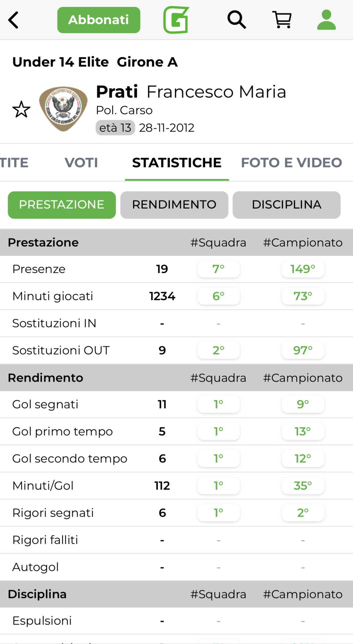Switch to the FOTO E VIDEO tab
This screenshot has width=353, height=644.
coord(291,163)
